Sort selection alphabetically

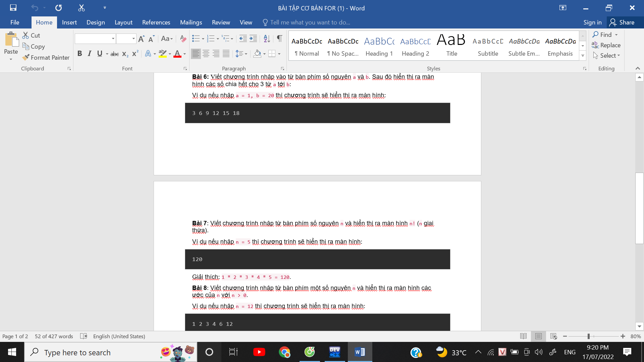[x=267, y=39]
